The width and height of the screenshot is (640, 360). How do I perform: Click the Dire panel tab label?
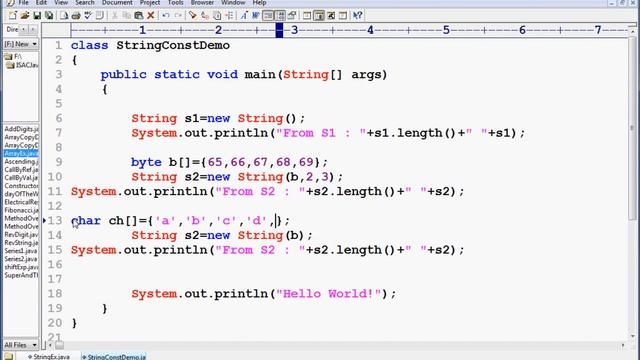pyautogui.click(x=12, y=29)
